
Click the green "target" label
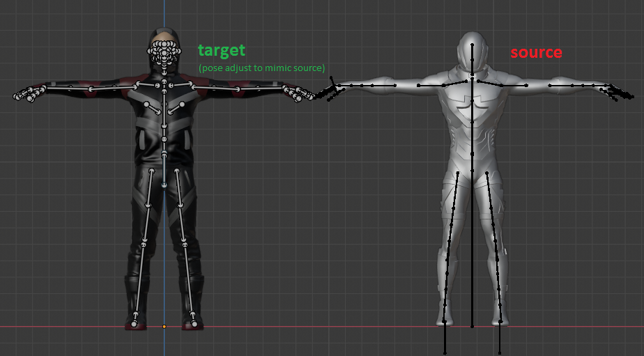coord(221,50)
